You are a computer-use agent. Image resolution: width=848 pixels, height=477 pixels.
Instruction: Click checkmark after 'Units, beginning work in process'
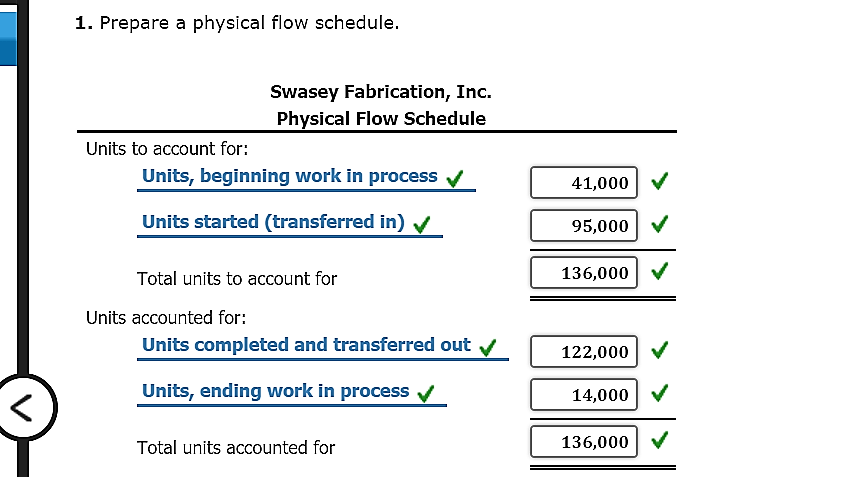tap(455, 178)
